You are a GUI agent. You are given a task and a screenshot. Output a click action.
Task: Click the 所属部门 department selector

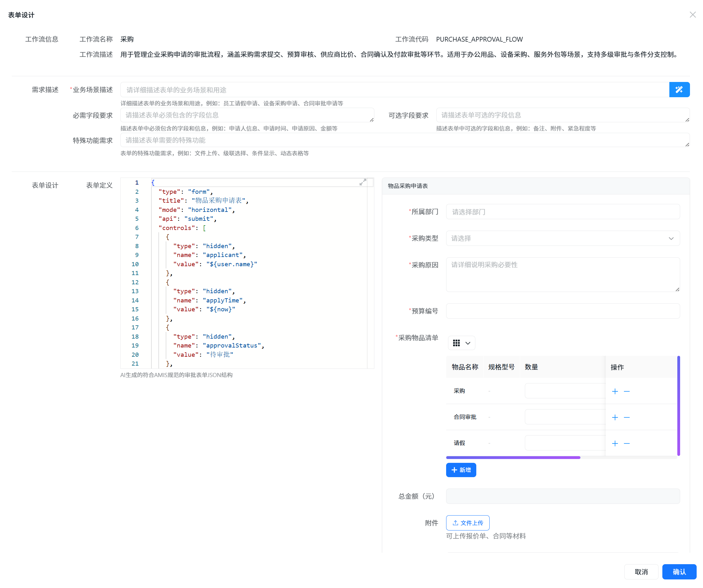click(x=562, y=212)
